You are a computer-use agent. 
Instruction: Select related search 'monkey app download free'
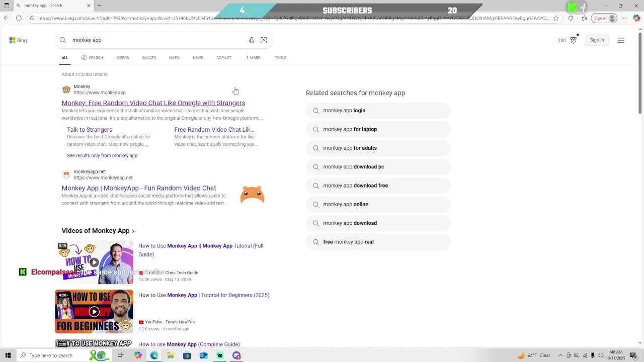378,186
